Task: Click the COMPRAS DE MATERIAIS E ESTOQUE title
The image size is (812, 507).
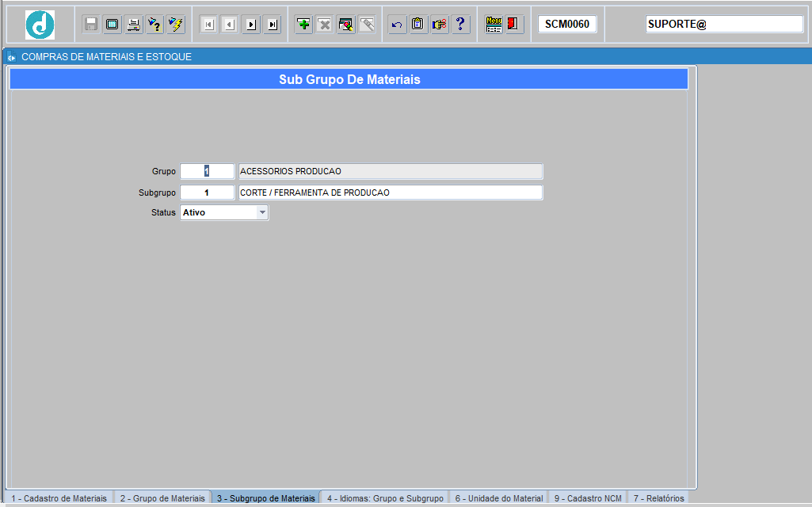Action: point(107,57)
